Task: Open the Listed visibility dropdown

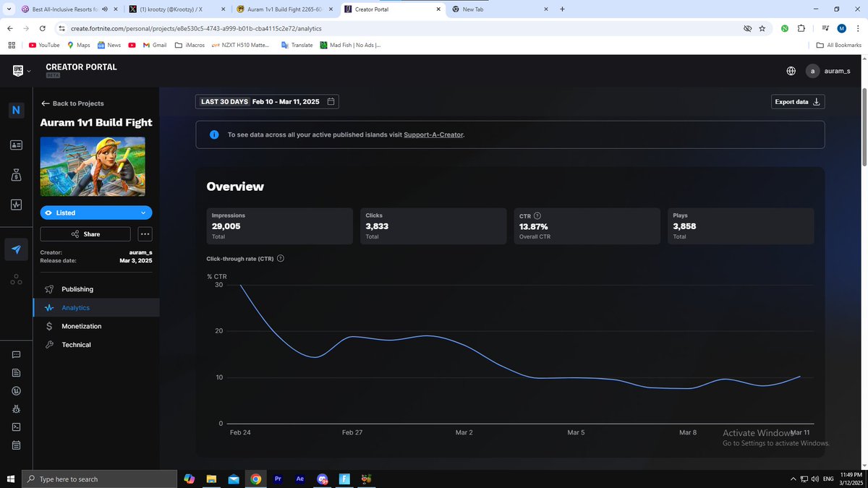Action: click(96, 213)
